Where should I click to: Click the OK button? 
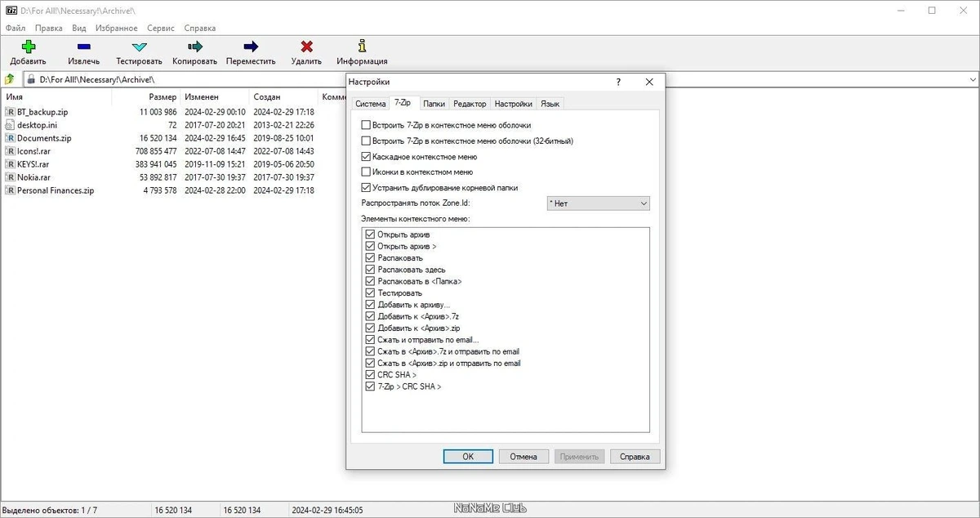pyautogui.click(x=468, y=457)
